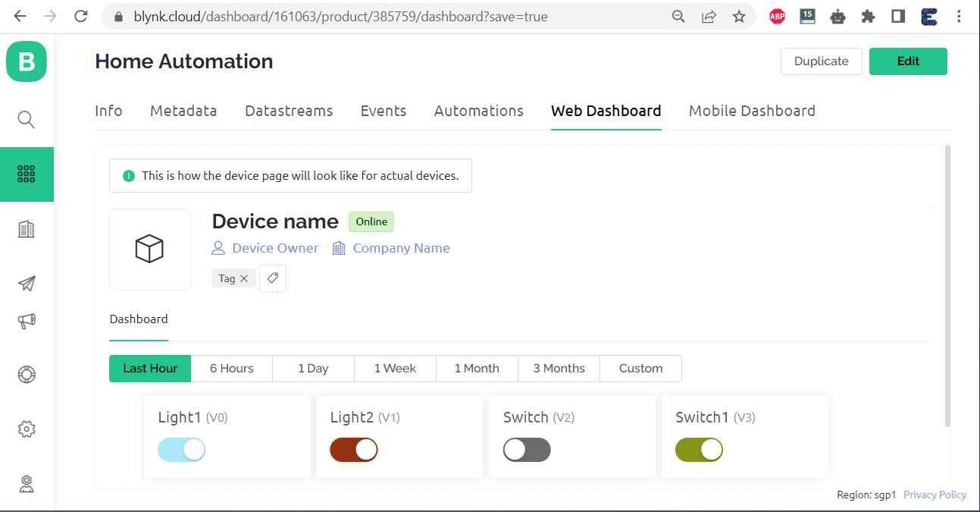Open search from the left sidebar
This screenshot has width=980, height=512.
(x=27, y=119)
